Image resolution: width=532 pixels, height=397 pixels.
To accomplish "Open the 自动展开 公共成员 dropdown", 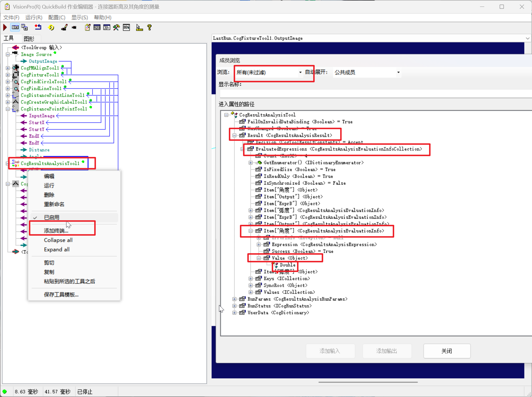I will coord(367,72).
